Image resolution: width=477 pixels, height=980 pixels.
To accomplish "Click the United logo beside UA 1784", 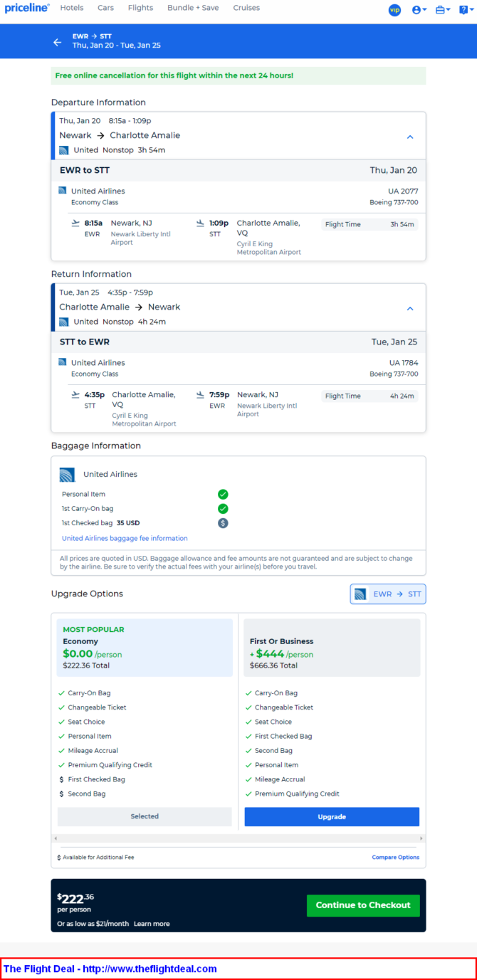I will [x=63, y=362].
